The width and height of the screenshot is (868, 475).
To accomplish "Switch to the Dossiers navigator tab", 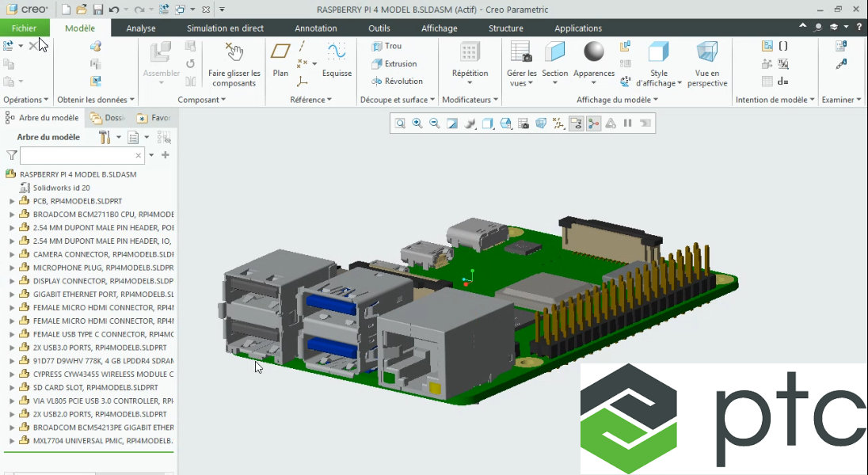I will click(109, 118).
